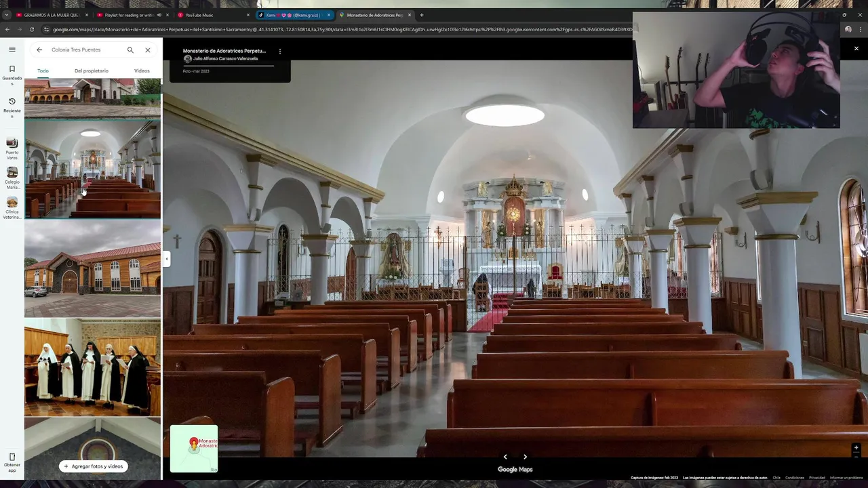
Task: Click the search magnifier icon
Action: [130, 49]
